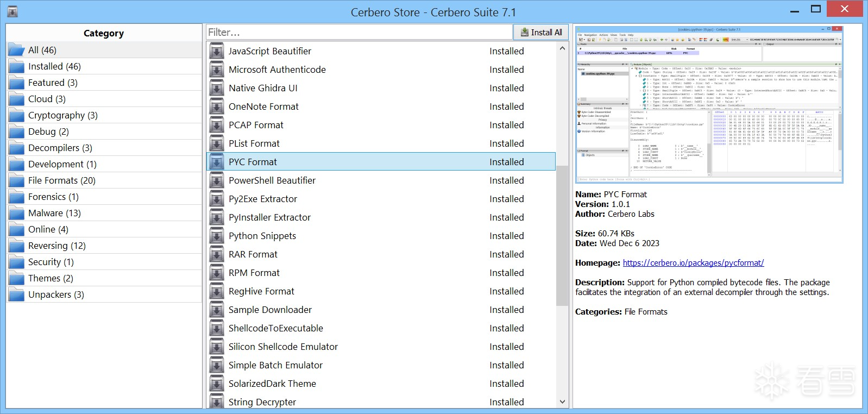This screenshot has width=868, height=414.
Task: Open the Featured (3) category
Action: [x=53, y=83]
